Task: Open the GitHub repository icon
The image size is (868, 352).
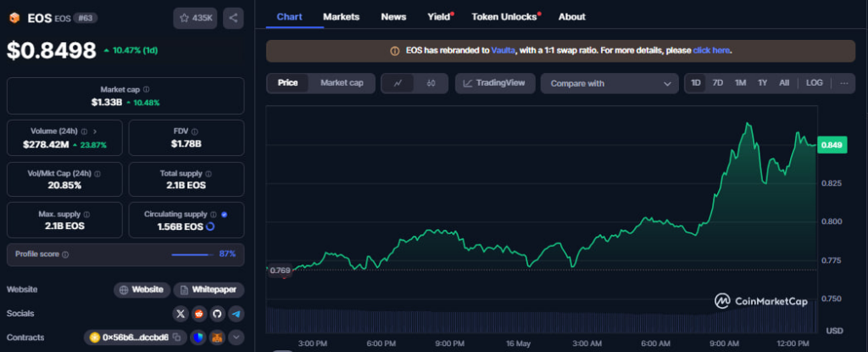Action: 217,314
